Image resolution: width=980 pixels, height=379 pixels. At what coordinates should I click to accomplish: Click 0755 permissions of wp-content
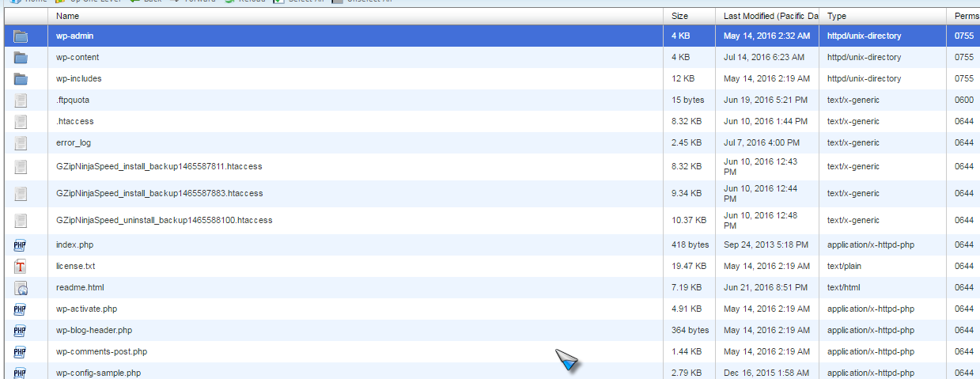963,58
